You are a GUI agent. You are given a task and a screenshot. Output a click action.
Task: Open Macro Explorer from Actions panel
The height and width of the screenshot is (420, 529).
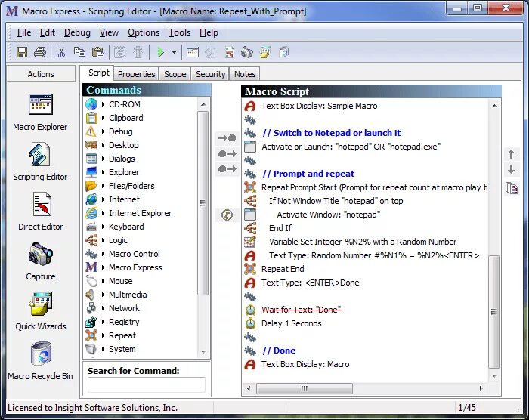(40, 113)
